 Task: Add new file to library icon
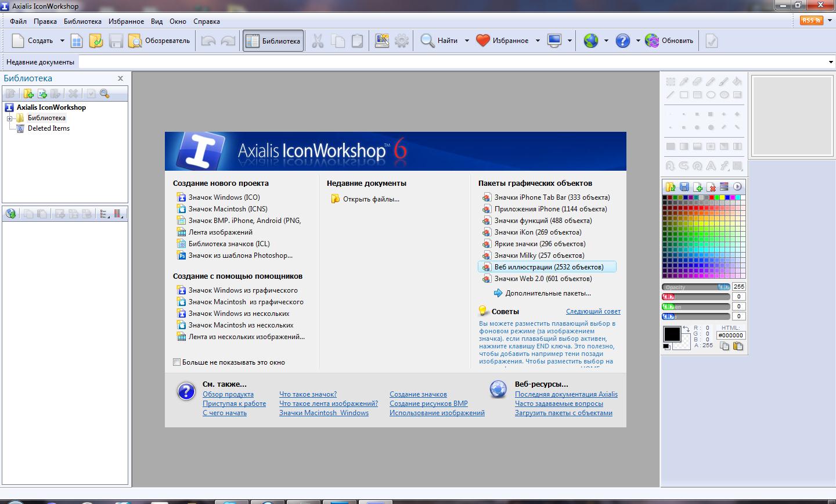tap(42, 93)
